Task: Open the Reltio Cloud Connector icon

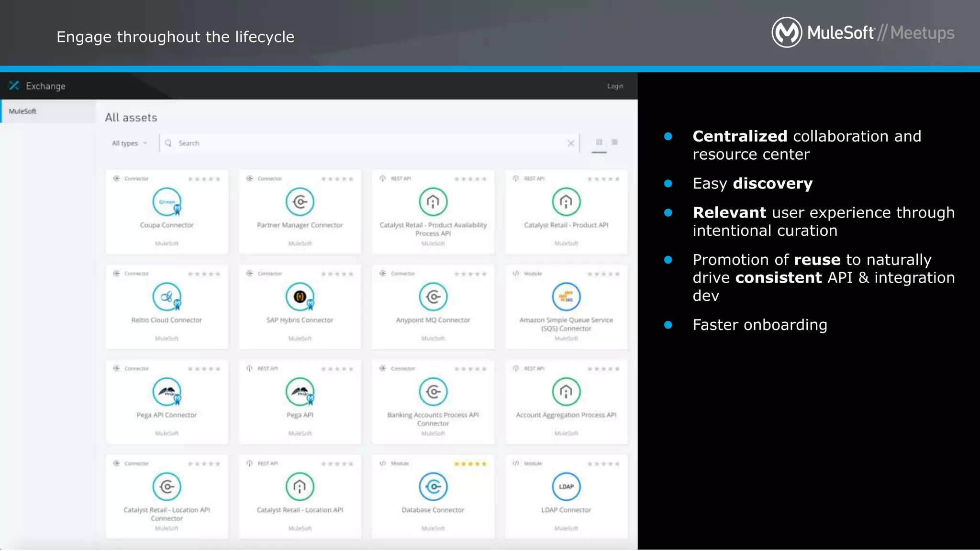Action: pos(167,297)
